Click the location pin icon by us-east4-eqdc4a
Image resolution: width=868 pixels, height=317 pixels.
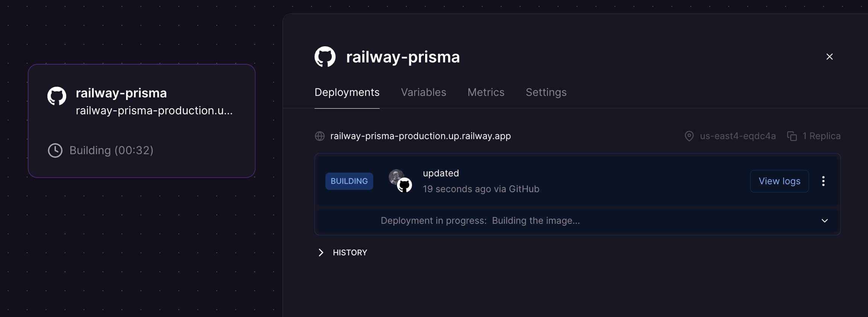pyautogui.click(x=689, y=136)
